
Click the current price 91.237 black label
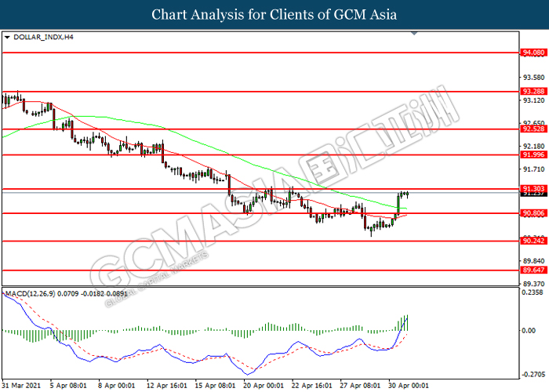[x=533, y=194]
